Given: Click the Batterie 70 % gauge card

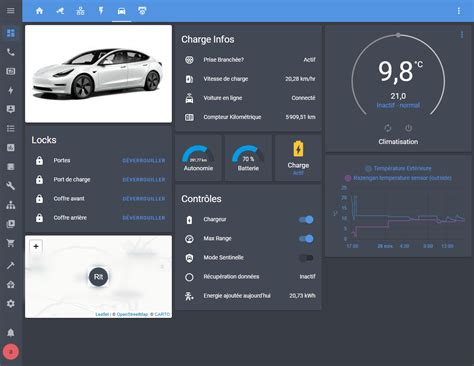Looking at the screenshot, I should (248, 158).
